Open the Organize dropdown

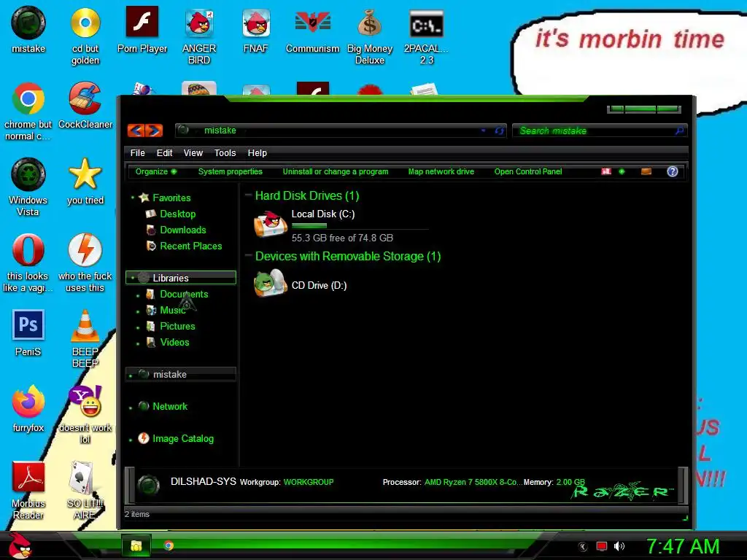click(x=156, y=171)
